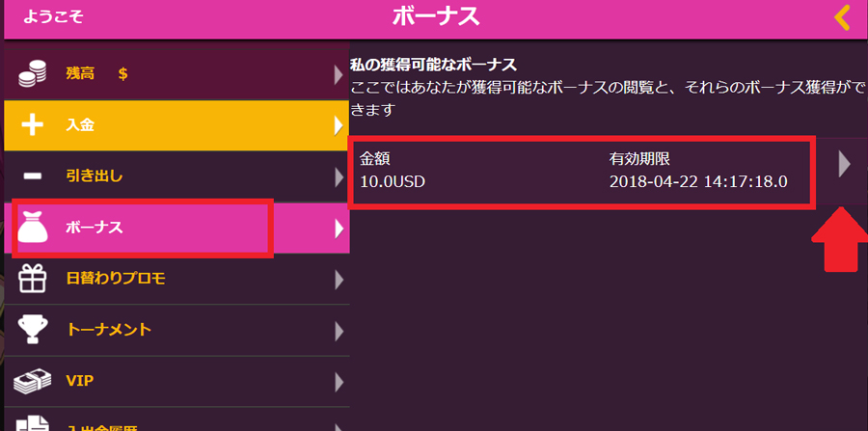Screen dimensions: 868x431
Task: Expand the 残高 row arrow
Action: pyautogui.click(x=339, y=74)
